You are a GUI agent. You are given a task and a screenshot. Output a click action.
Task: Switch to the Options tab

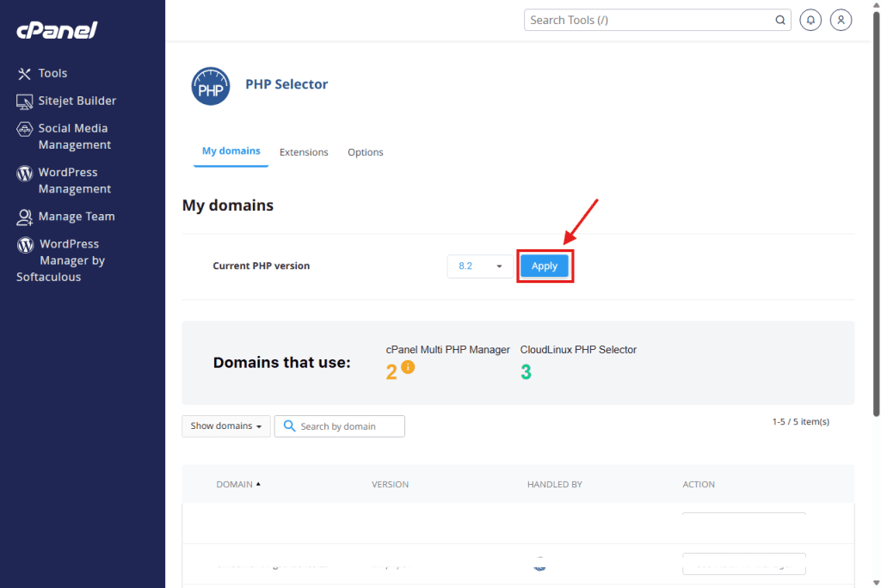point(365,152)
